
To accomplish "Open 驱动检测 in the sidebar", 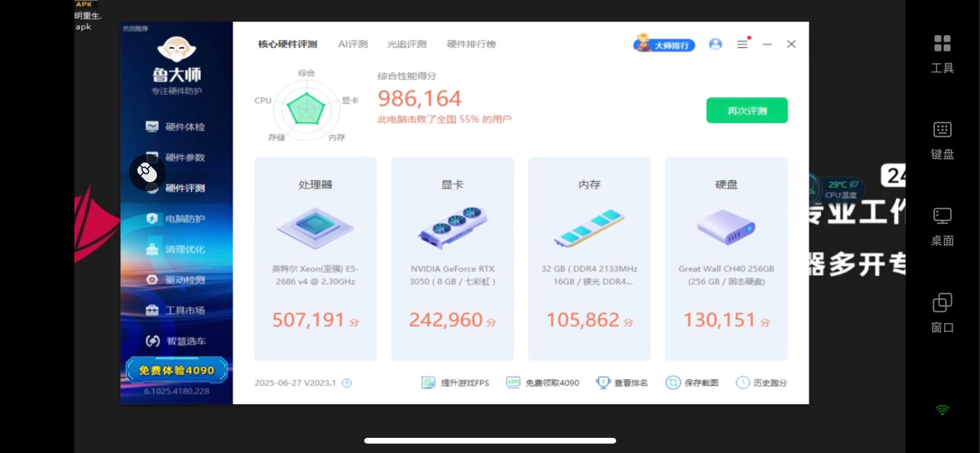I will (x=176, y=280).
